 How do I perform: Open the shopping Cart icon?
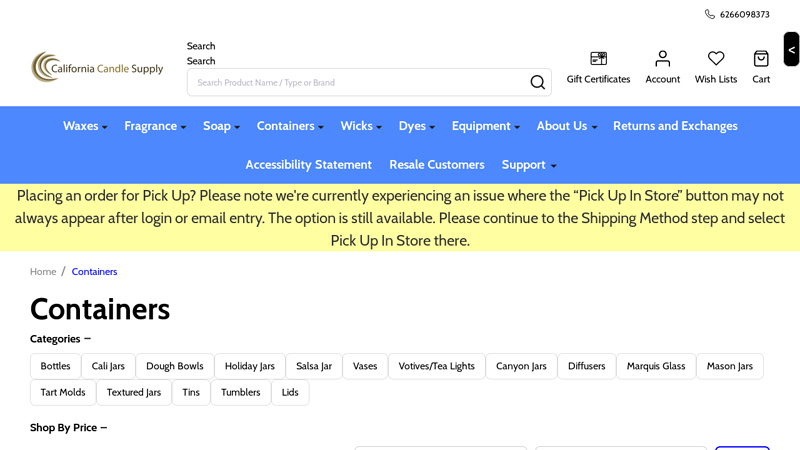(x=761, y=59)
